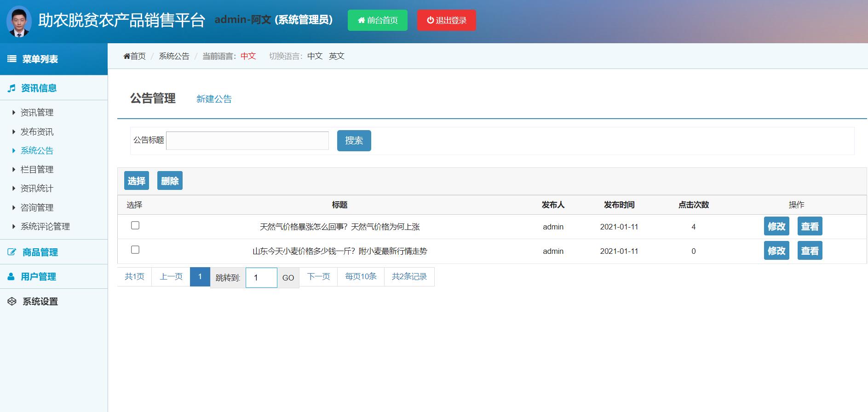Expand the 用户管理 menu section
The width and height of the screenshot is (868, 412).
tap(54, 277)
